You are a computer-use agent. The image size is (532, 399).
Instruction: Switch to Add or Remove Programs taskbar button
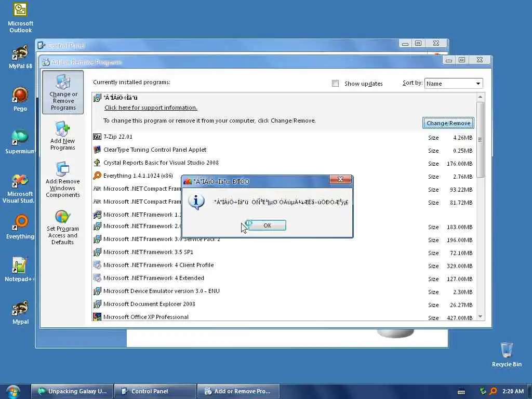click(x=238, y=391)
